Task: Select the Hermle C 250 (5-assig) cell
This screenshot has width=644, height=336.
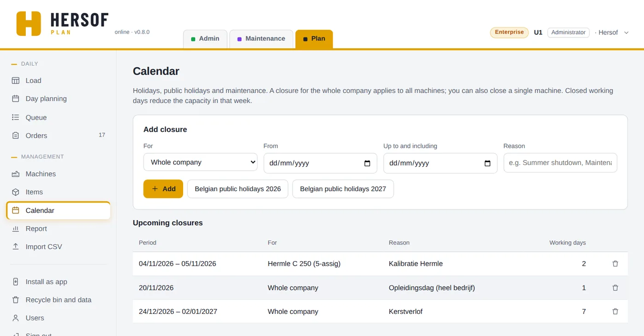Action: (304, 264)
